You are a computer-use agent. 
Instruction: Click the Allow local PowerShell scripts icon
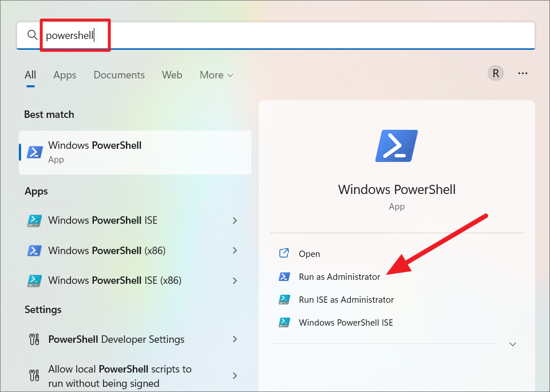[34, 375]
